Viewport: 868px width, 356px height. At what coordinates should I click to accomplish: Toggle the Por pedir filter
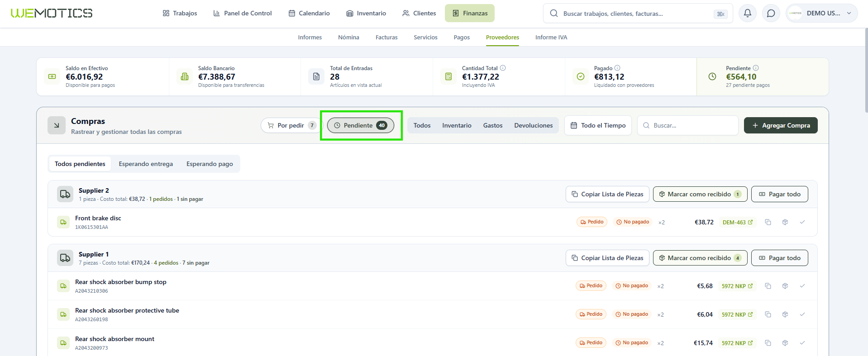[x=291, y=125]
